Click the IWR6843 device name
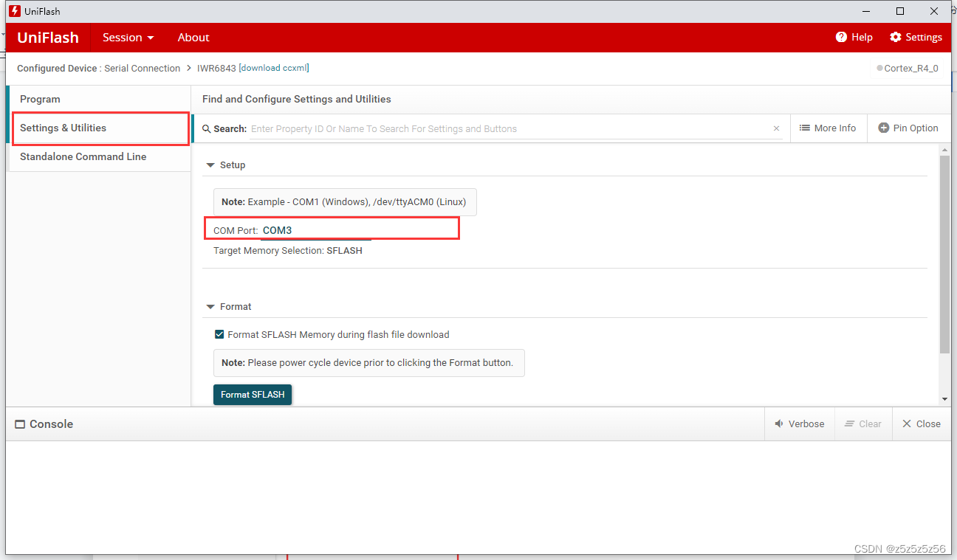Viewport: 957px width, 560px height. point(216,69)
